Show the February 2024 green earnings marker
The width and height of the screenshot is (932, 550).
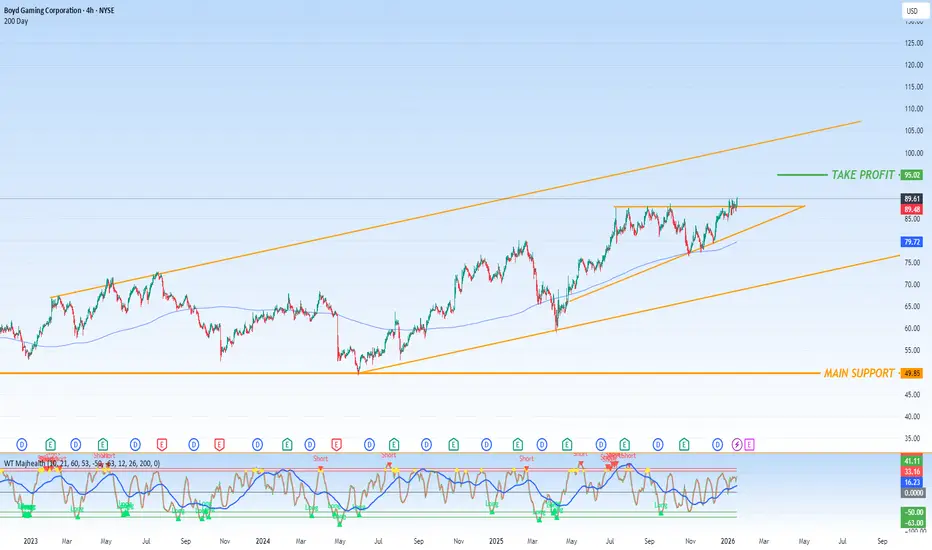tap(287, 444)
